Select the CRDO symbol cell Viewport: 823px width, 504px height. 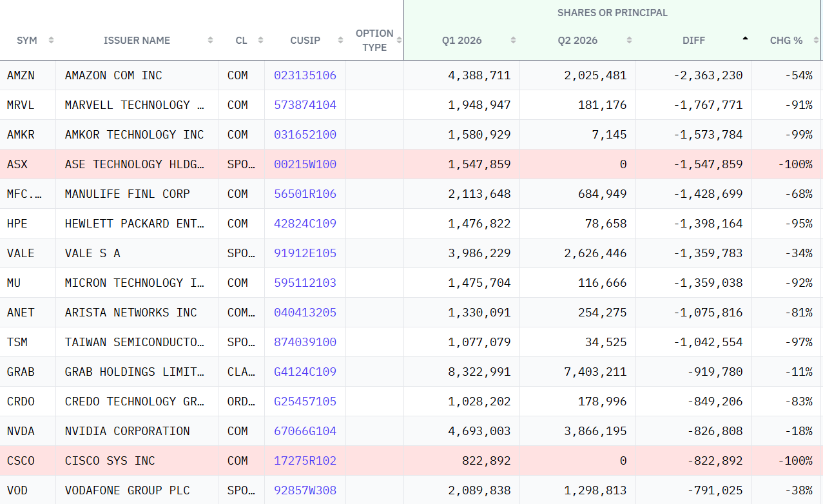(28, 402)
